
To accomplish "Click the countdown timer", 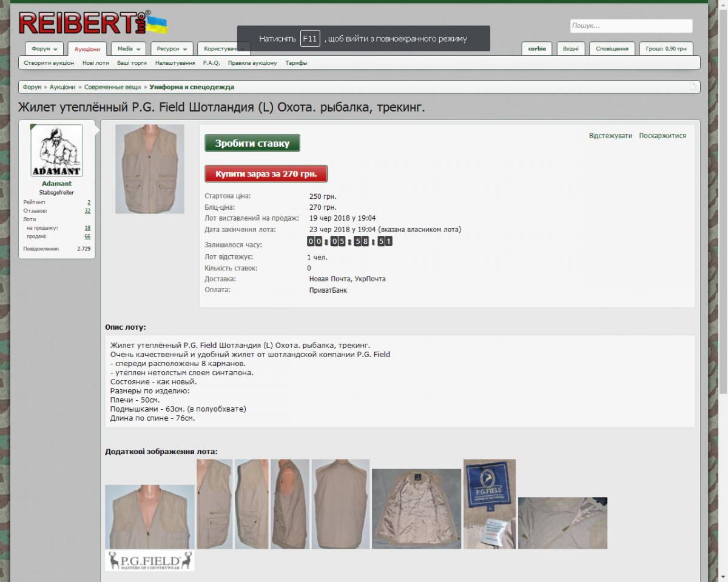I will [x=350, y=241].
